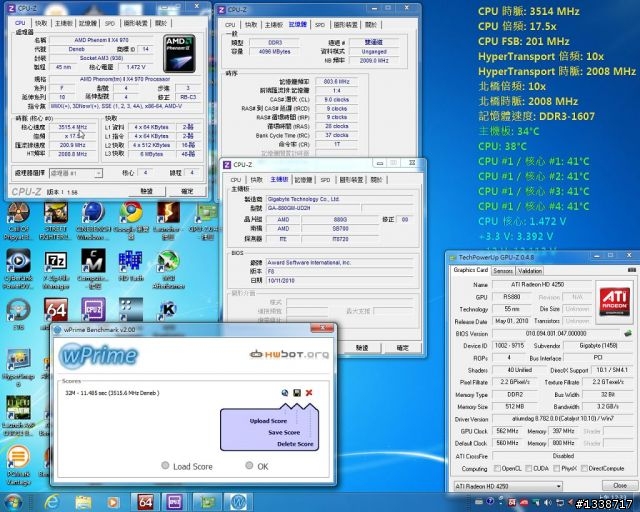Open the steering wheel F1 desktop icon
The height and width of the screenshot is (512, 640).
pyautogui.click(x=18, y=314)
